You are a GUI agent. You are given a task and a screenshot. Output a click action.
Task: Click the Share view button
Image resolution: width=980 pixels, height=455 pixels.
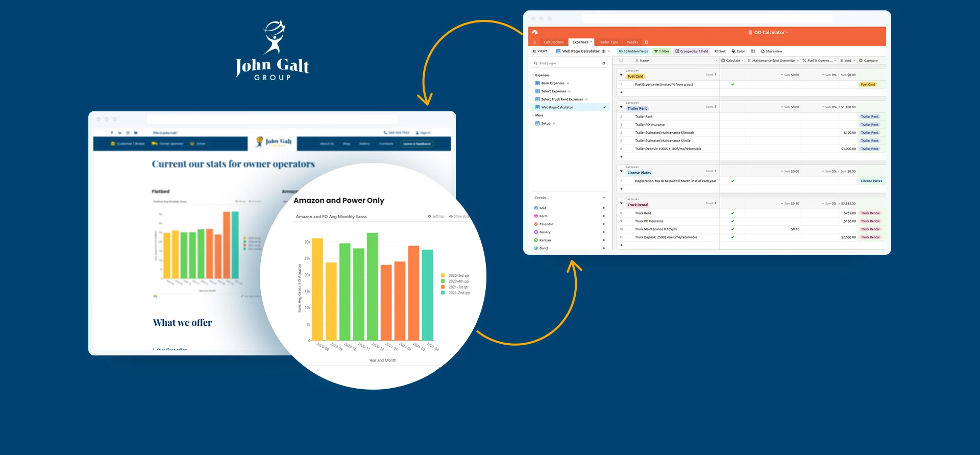coord(772,51)
